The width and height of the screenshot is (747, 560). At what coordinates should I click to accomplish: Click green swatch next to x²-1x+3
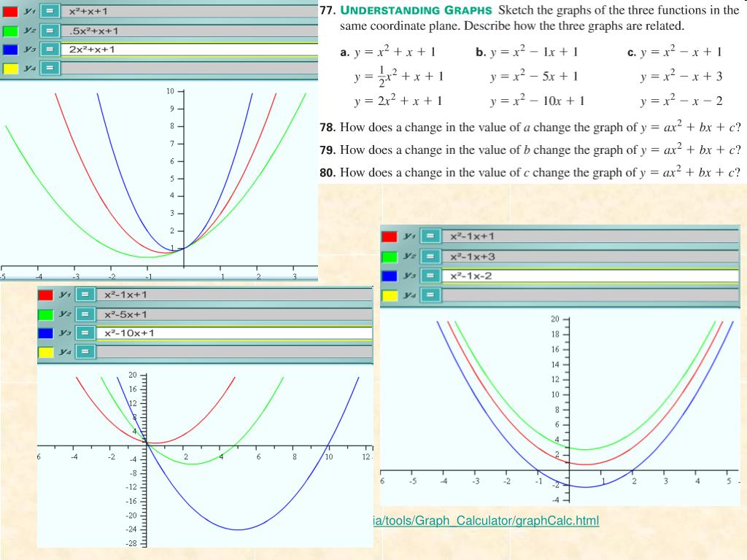point(390,257)
